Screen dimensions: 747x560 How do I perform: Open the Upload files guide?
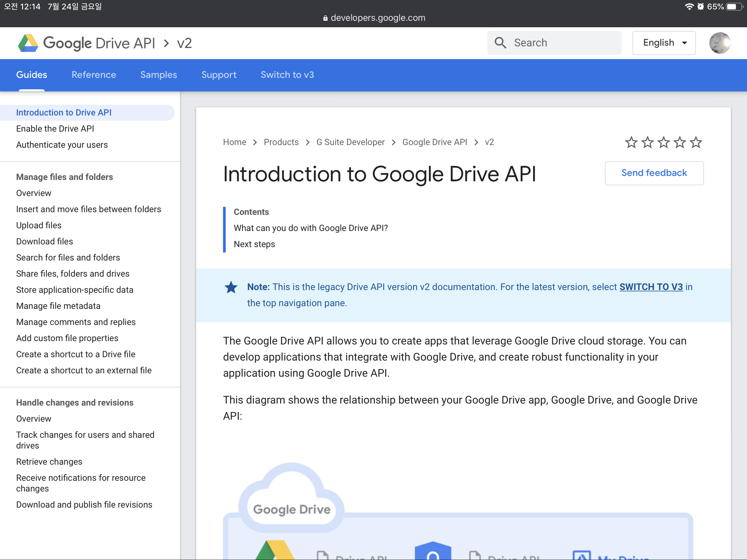click(x=39, y=226)
